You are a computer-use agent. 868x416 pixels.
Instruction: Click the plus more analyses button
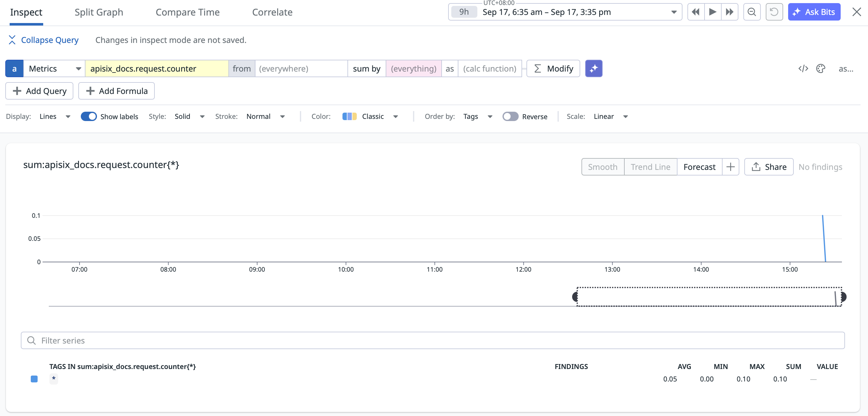730,167
